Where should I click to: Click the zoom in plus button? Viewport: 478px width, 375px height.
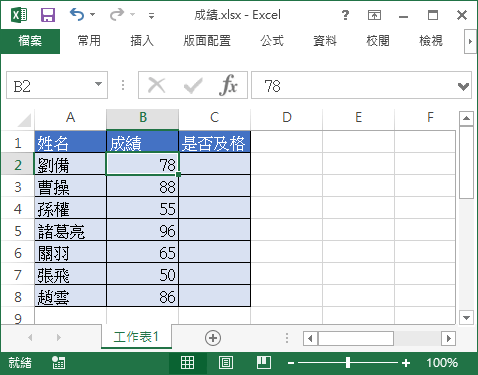coord(406,363)
